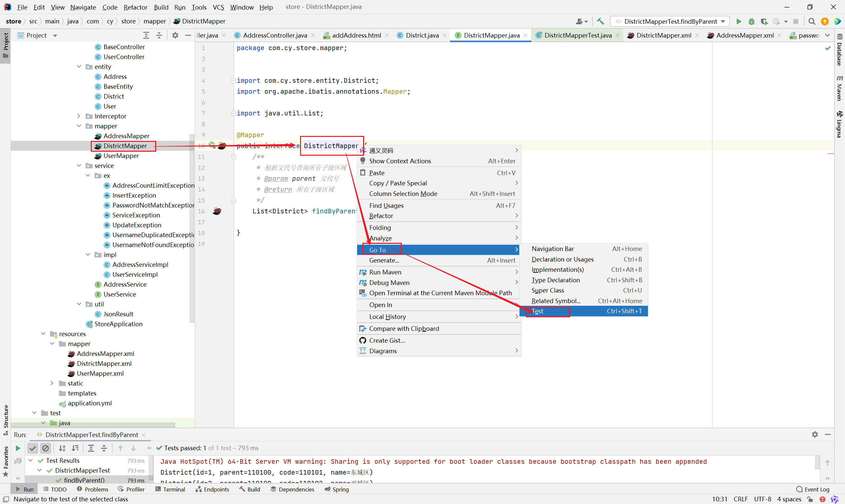Click the Debug bug icon in toolbar
The width and height of the screenshot is (845, 504).
tap(751, 21)
